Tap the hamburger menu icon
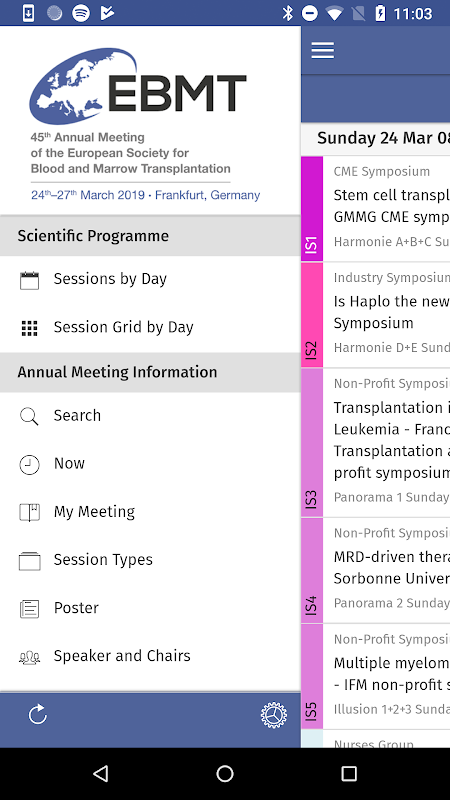 tap(322, 50)
